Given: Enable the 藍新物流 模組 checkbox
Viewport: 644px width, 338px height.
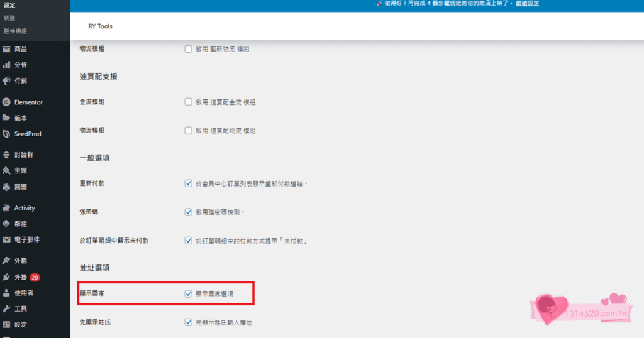Looking at the screenshot, I should pos(188,49).
